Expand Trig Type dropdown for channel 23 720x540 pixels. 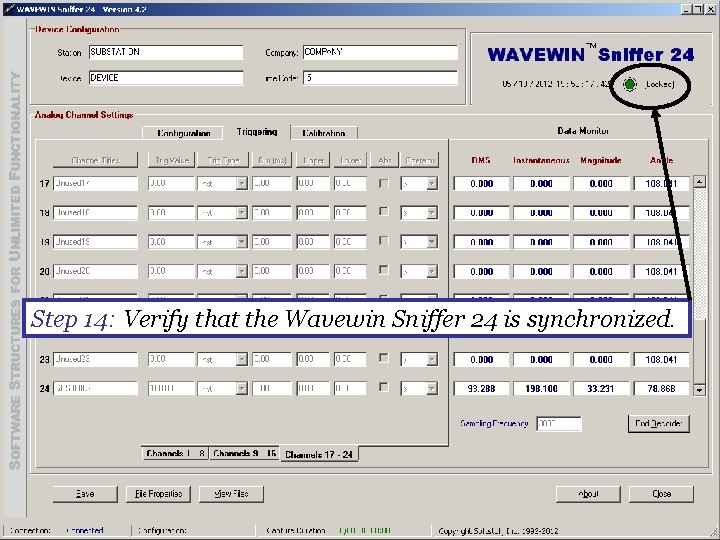[x=242, y=359]
